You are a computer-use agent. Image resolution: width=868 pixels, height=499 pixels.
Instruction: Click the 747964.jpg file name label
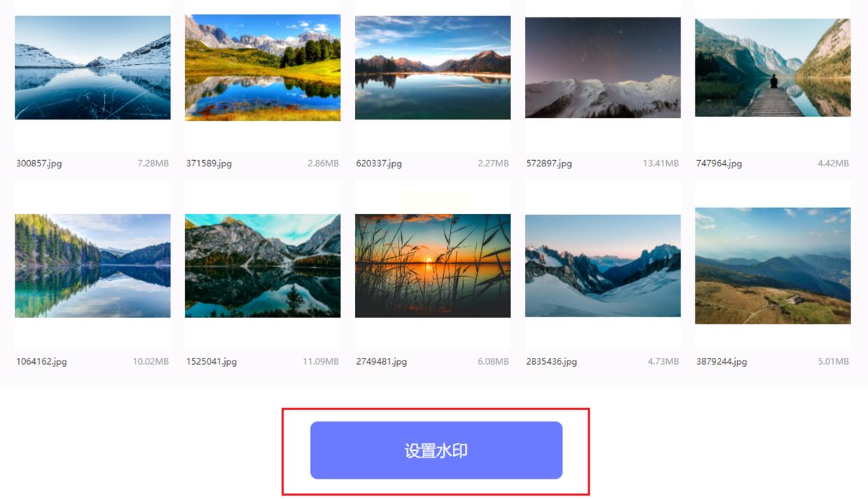pyautogui.click(x=719, y=164)
